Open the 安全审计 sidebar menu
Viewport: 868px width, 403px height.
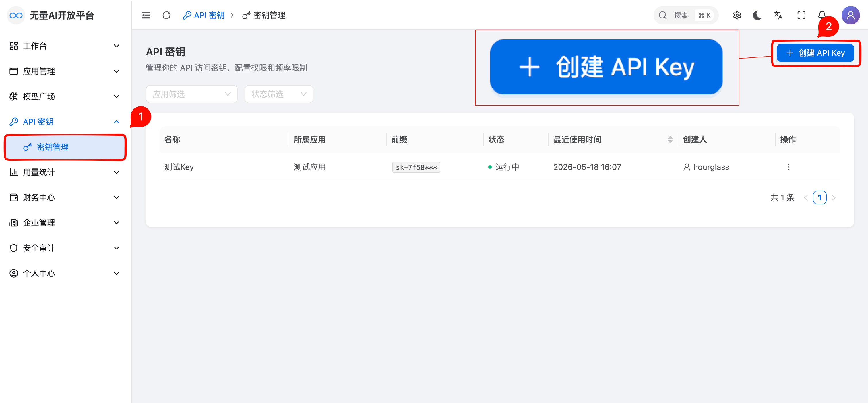point(65,248)
